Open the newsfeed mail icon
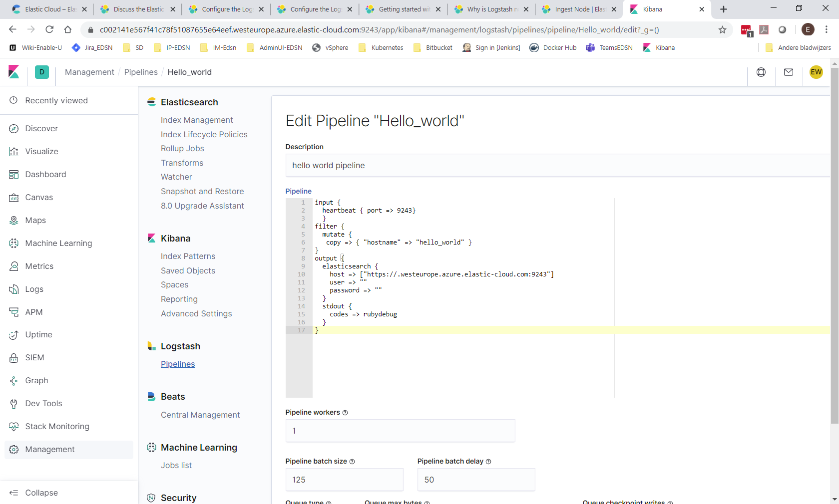 (x=789, y=72)
